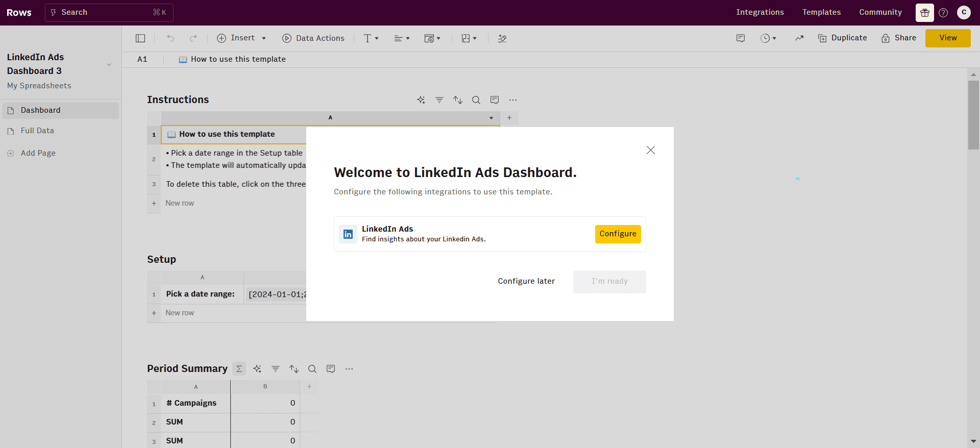The image size is (980, 448).
Task: Click the Configure button for LinkedIn Ads
Action: [618, 234]
